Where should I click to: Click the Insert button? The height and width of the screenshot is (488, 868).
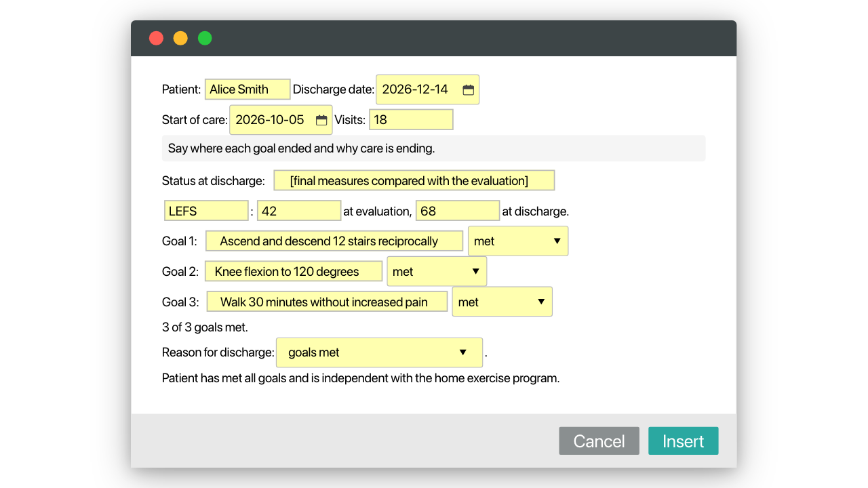pyautogui.click(x=684, y=441)
